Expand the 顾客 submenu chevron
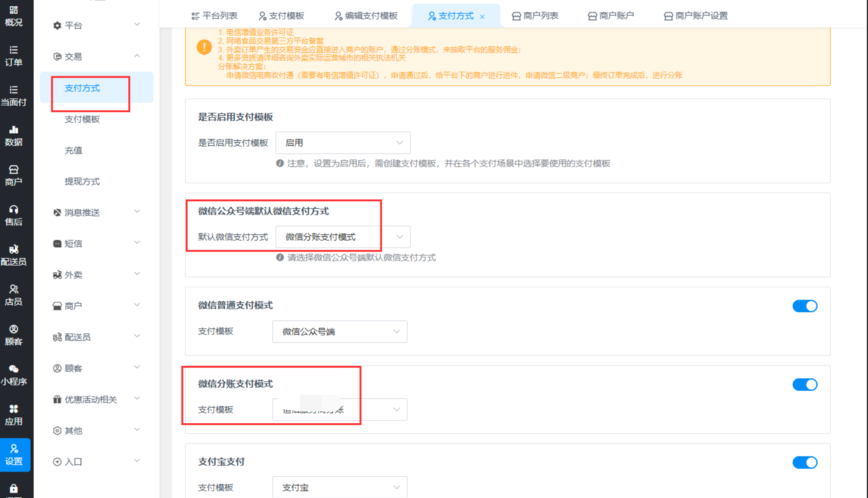 point(137,368)
